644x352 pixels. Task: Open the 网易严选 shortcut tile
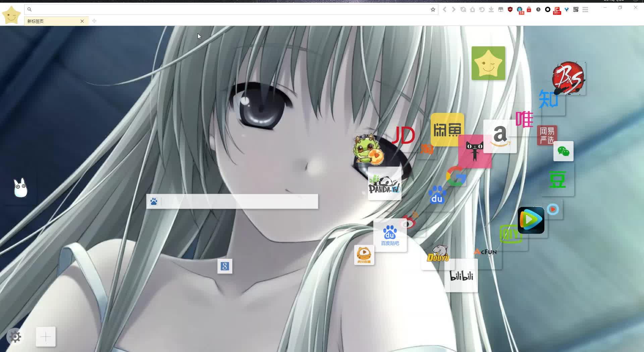[547, 135]
